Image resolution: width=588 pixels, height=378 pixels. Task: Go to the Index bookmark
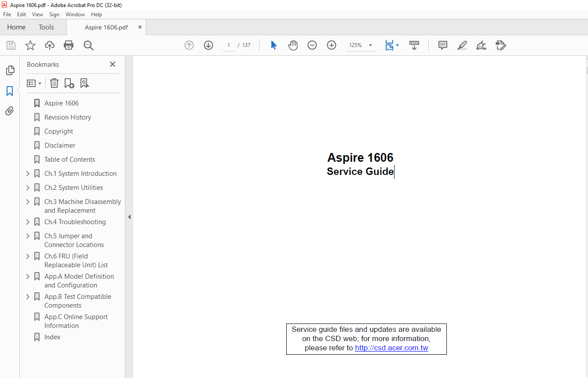point(52,337)
